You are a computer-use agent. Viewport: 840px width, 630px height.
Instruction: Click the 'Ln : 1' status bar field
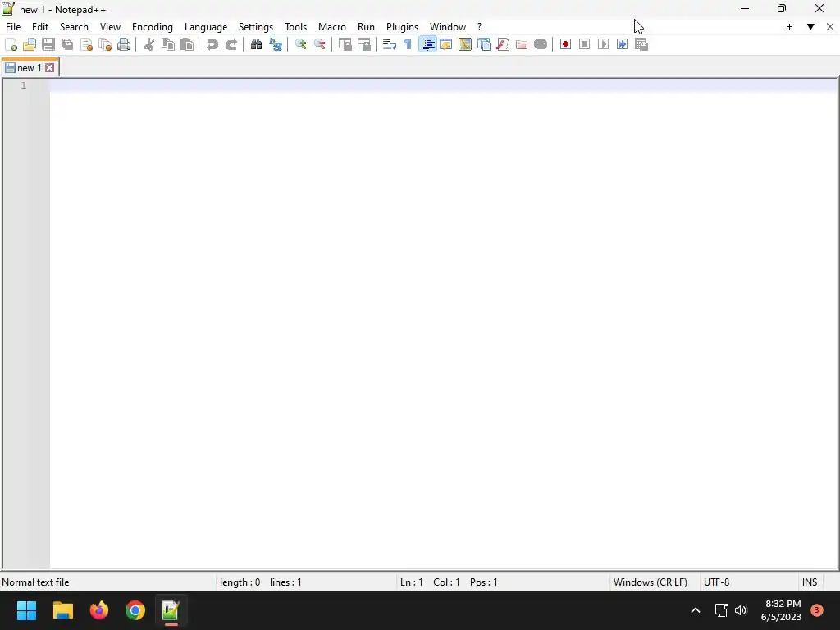coord(412,582)
